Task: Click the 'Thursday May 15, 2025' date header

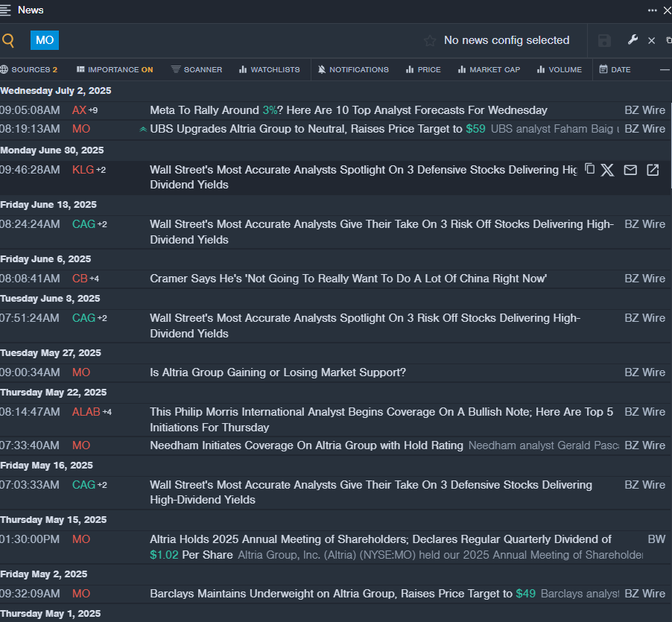Action: (x=54, y=520)
